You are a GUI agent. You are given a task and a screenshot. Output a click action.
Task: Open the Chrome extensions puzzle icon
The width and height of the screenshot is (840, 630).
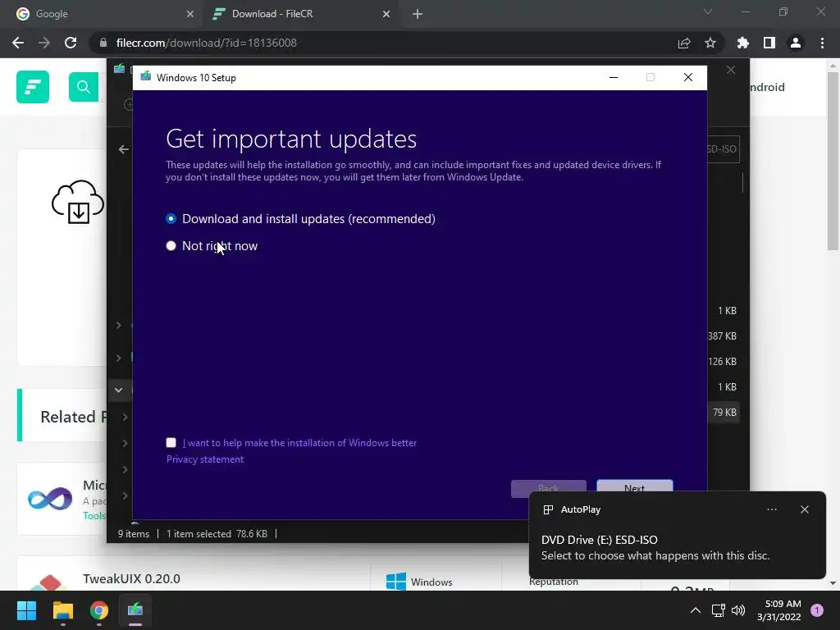click(x=743, y=43)
